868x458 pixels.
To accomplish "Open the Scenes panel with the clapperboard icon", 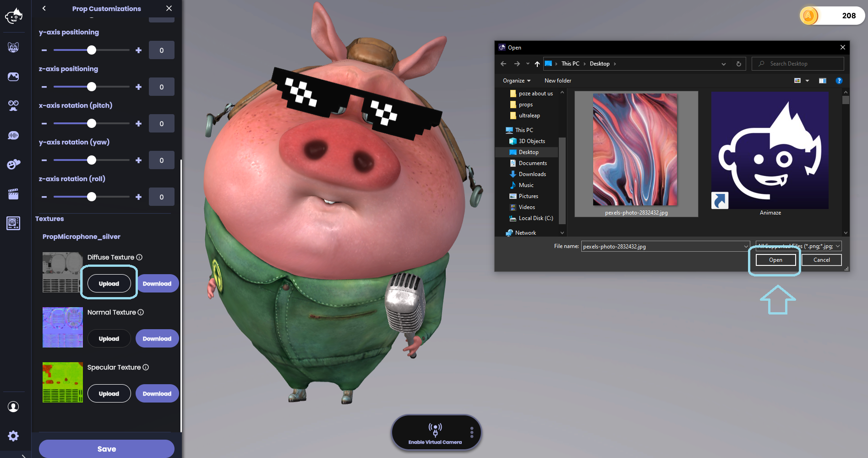I will click(x=14, y=194).
